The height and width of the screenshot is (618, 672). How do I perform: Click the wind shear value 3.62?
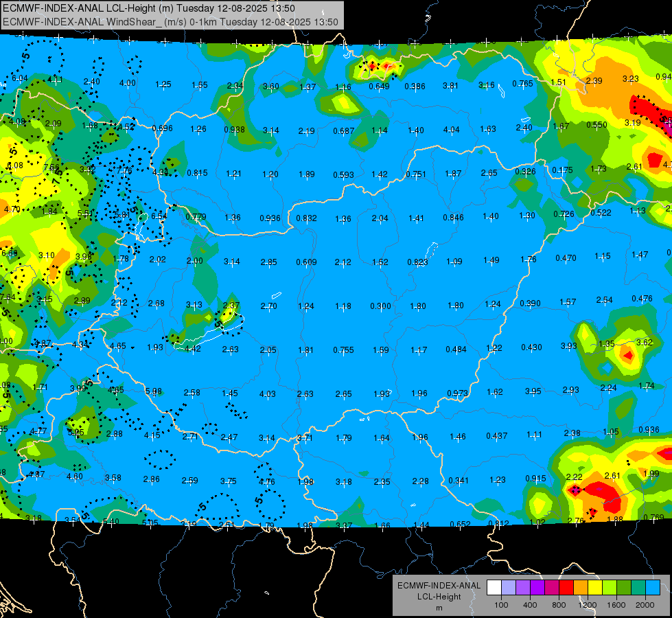pos(644,342)
